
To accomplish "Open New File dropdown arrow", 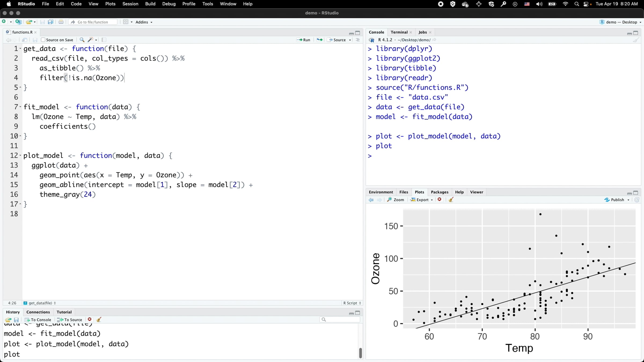I will click(11, 22).
